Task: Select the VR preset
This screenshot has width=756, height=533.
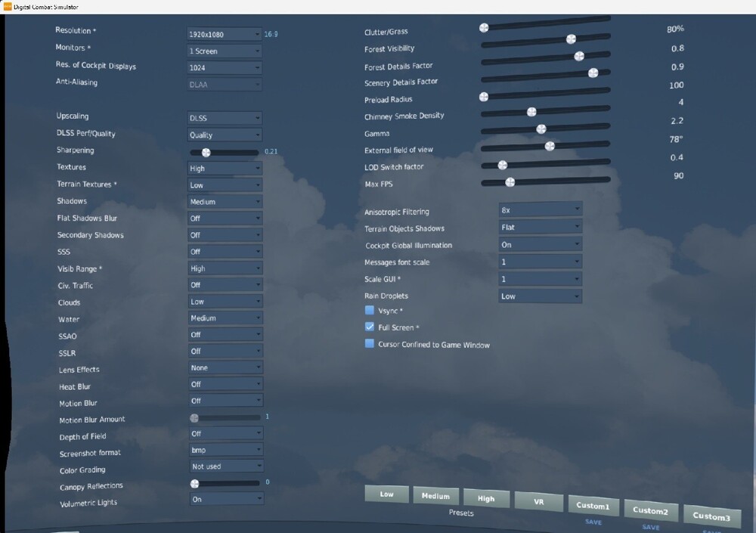Action: click(x=538, y=502)
